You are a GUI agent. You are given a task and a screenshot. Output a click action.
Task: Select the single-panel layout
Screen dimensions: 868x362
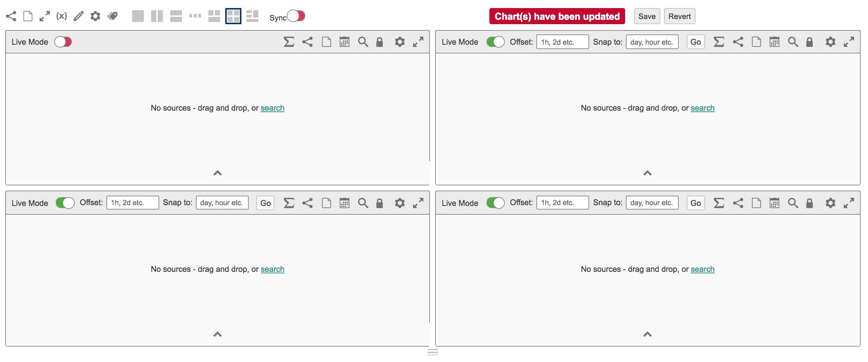[x=138, y=16]
